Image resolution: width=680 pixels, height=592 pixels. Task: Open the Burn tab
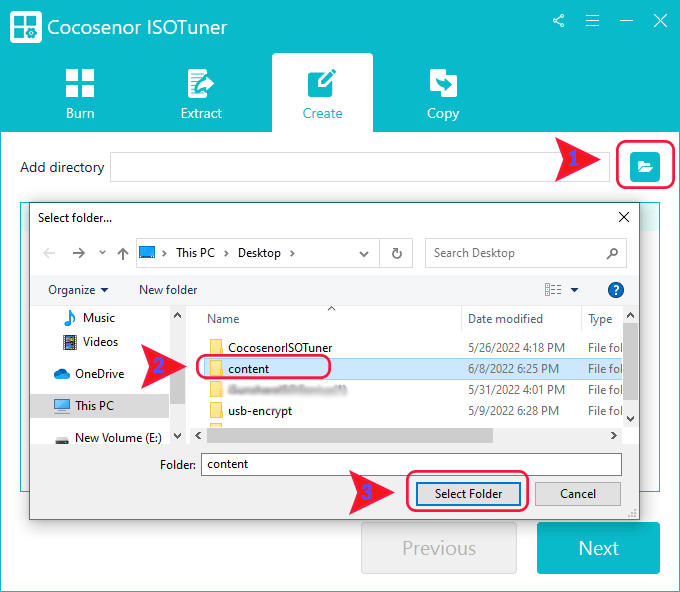[x=80, y=94]
